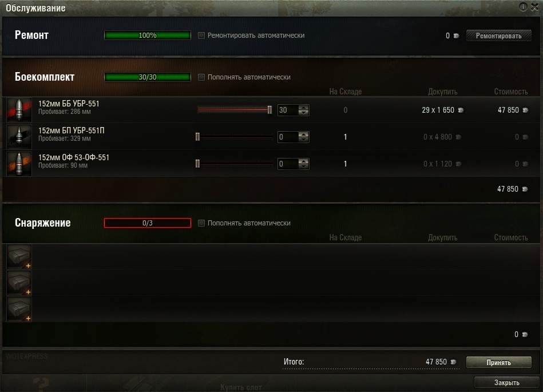Click the Закрыть button
Image resolution: width=543 pixels, height=392 pixels.
point(506,382)
